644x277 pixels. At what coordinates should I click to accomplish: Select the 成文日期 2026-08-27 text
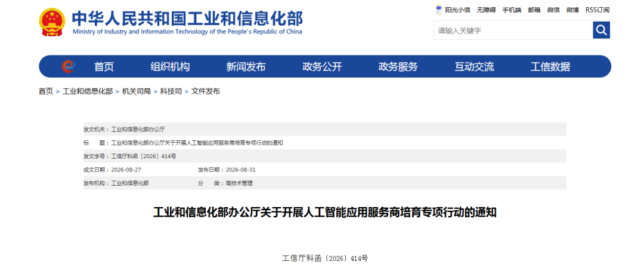[126, 170]
